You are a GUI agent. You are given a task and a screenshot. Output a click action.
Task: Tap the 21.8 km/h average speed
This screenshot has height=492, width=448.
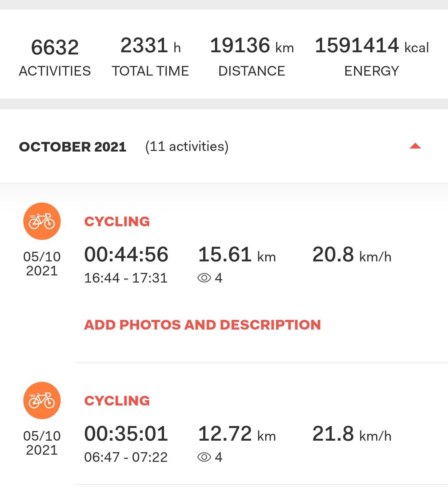point(352,434)
